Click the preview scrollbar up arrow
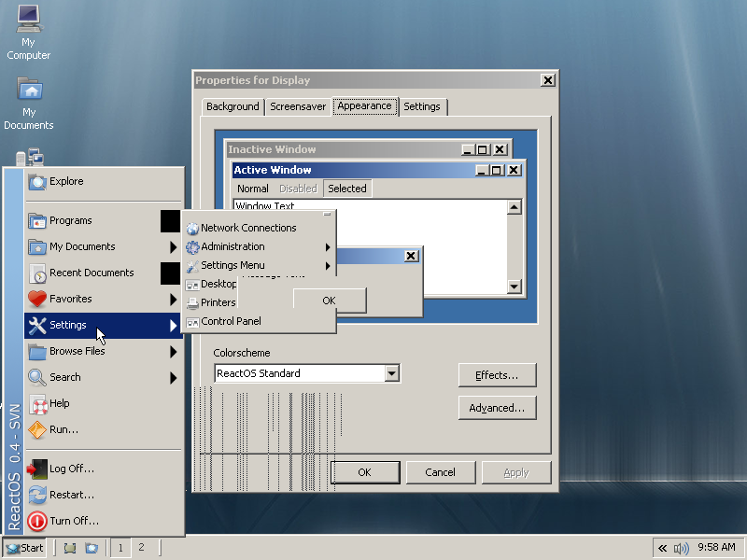 (x=514, y=207)
